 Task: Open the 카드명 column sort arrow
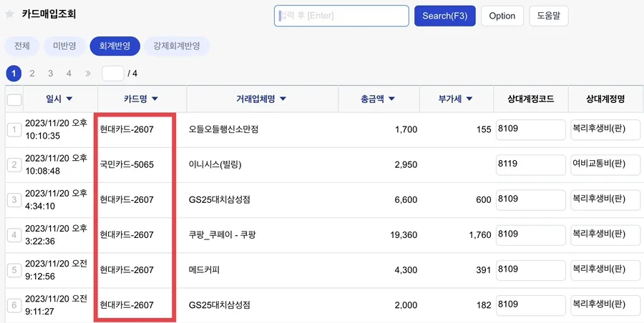click(x=155, y=99)
